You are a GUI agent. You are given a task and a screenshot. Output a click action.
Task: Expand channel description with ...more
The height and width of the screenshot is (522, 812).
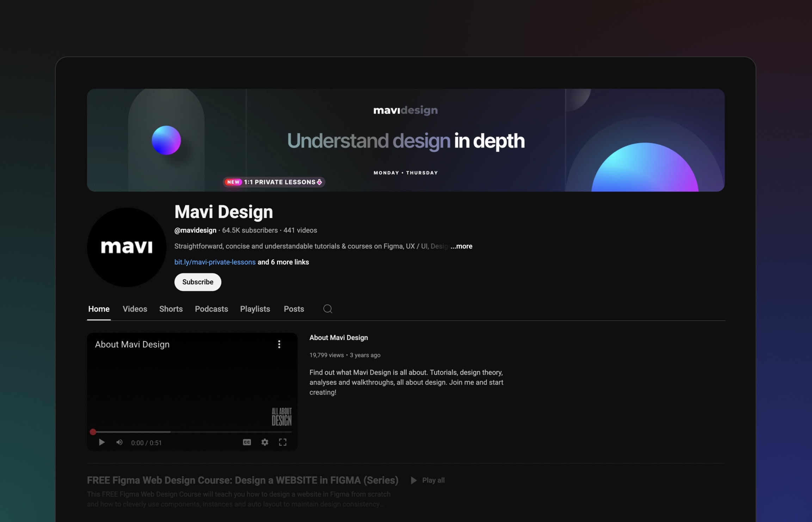pos(461,246)
